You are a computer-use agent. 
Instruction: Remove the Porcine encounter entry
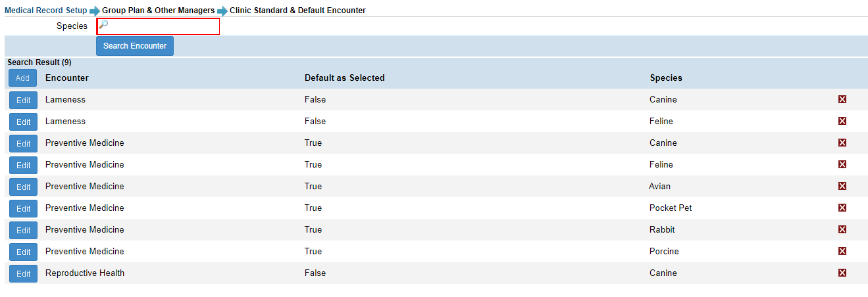842,251
